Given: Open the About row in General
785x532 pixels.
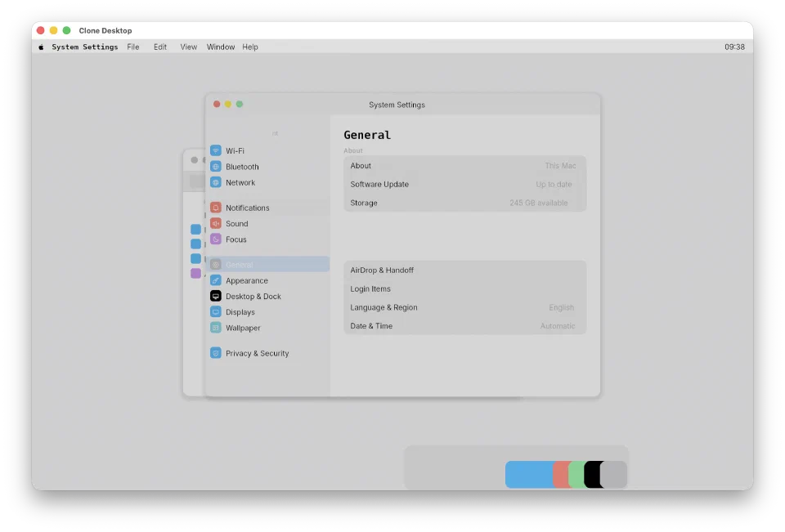Looking at the screenshot, I should click(464, 166).
